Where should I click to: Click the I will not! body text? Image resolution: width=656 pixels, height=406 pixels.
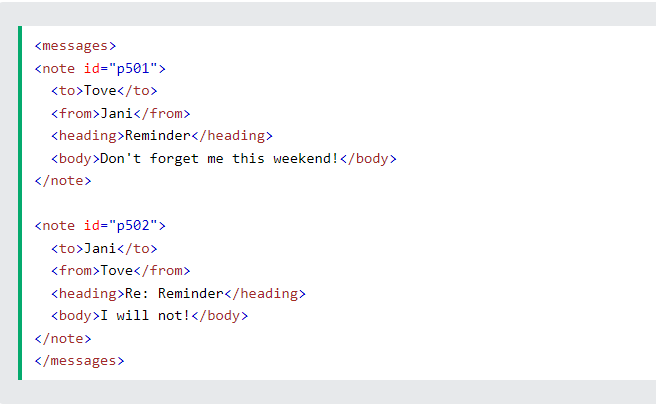click(145, 316)
